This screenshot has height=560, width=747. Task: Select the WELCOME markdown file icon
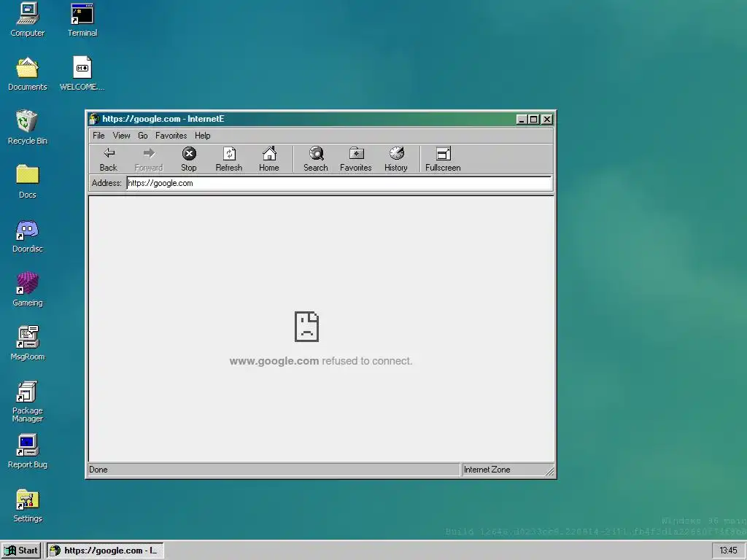point(82,74)
